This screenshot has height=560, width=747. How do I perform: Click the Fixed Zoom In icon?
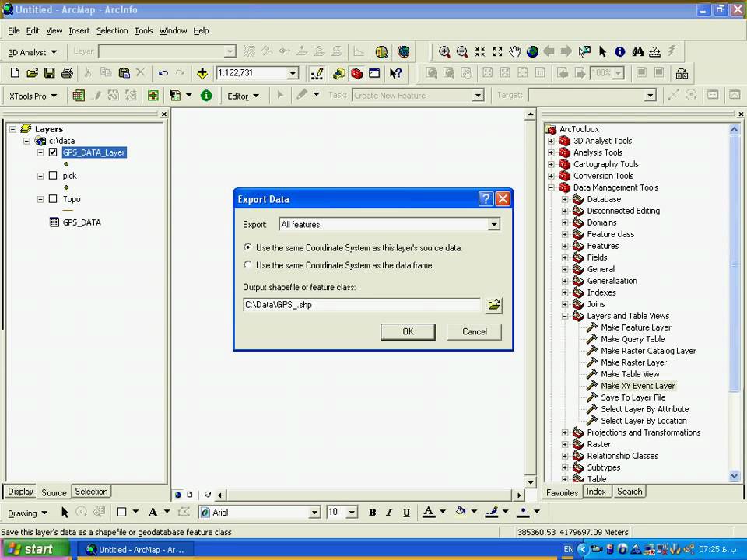(480, 51)
